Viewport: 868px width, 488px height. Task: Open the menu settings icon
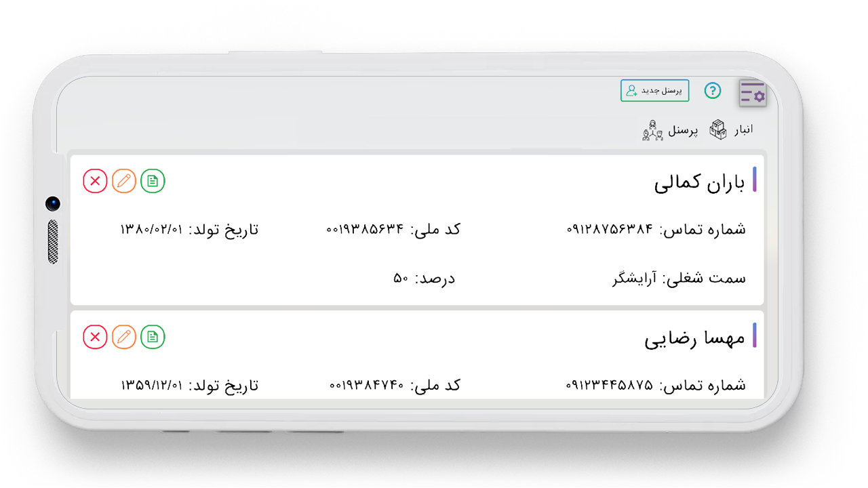(x=752, y=94)
